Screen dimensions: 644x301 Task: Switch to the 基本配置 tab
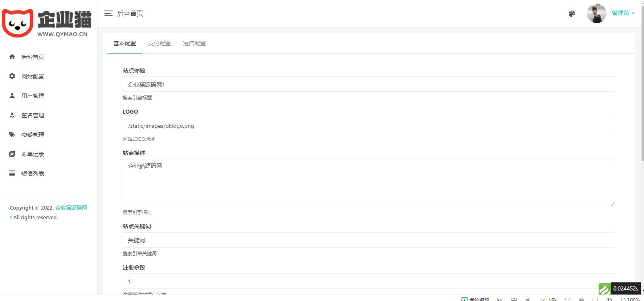(125, 43)
